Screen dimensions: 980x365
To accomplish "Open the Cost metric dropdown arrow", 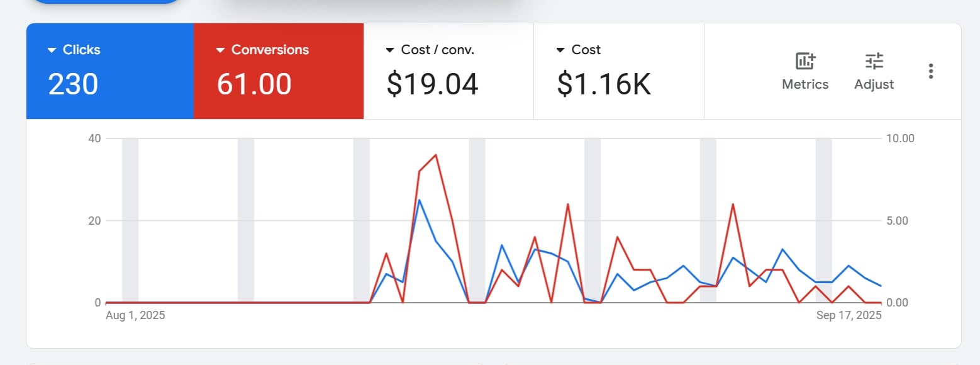I will (561, 50).
